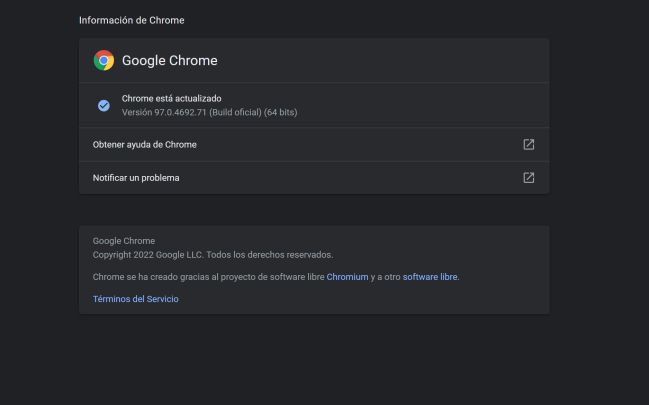
Task: Click the Google Chrome logo icon
Action: click(x=104, y=60)
